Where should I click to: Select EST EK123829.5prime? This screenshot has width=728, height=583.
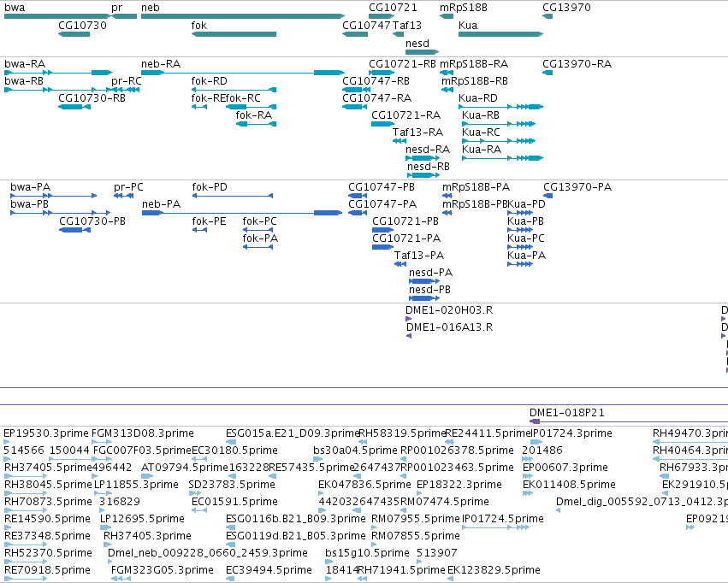(x=494, y=570)
